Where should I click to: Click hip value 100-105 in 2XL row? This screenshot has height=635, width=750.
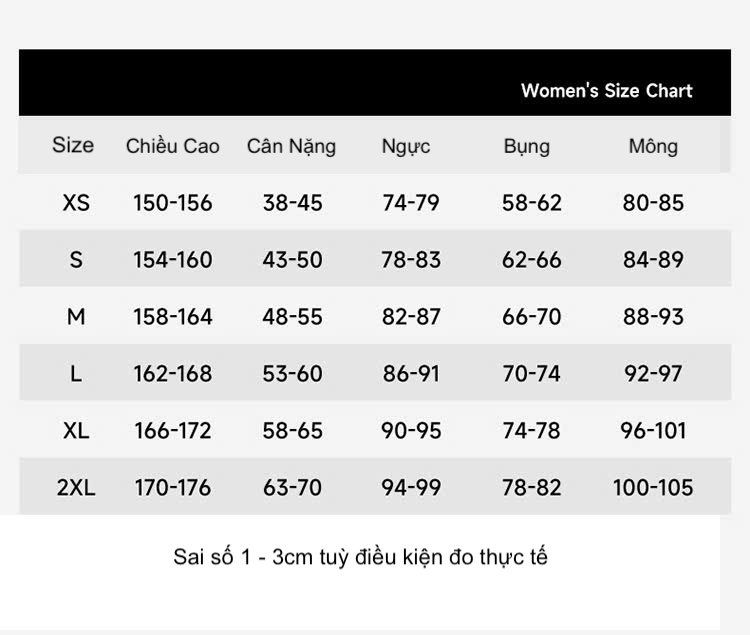coord(653,488)
